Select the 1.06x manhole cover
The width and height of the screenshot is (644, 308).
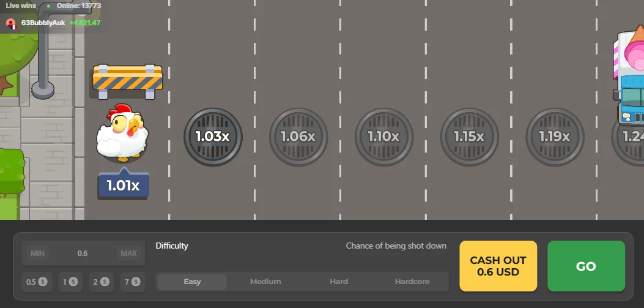point(298,137)
